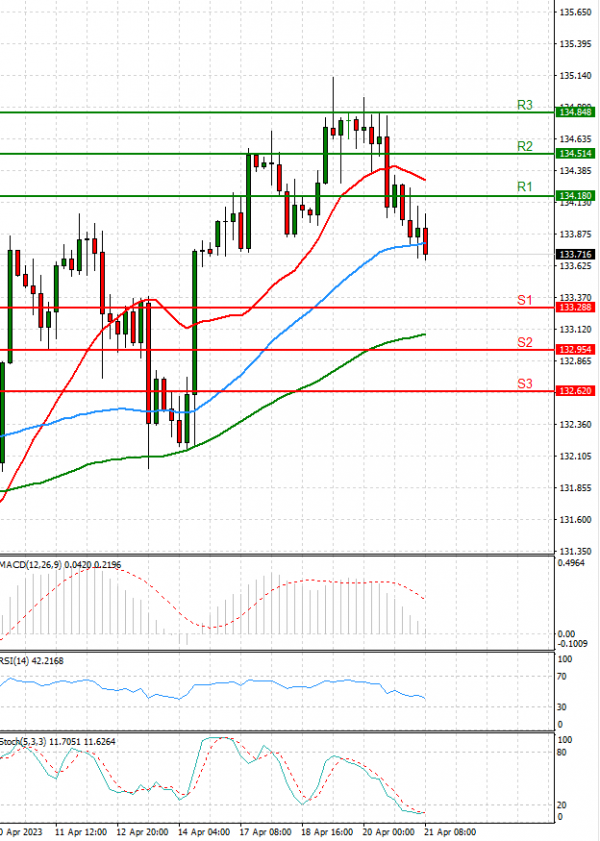This screenshot has height=841, width=600.
Task: Select the 132.954 price tag
Action: [575, 350]
